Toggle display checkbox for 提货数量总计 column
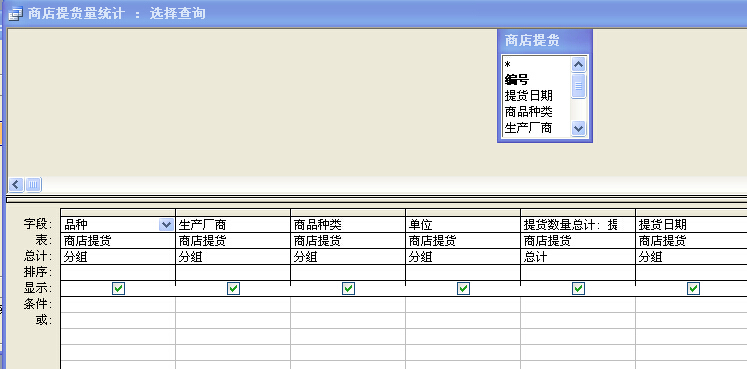This screenshot has width=747, height=369. coord(578,289)
